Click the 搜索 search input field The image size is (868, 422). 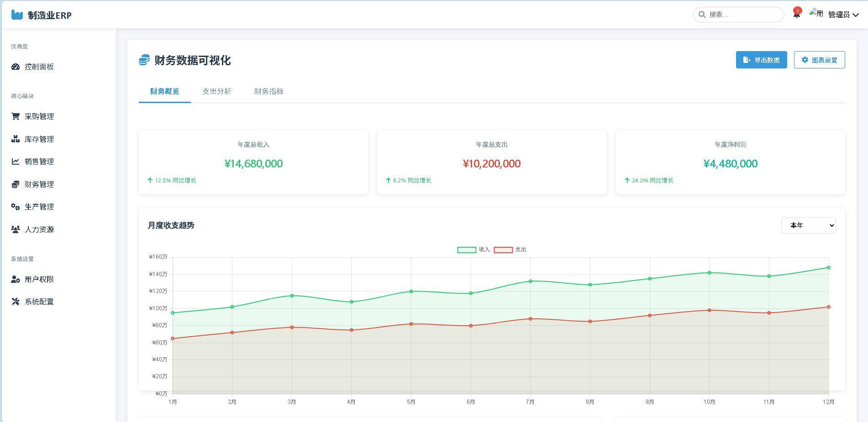[743, 15]
